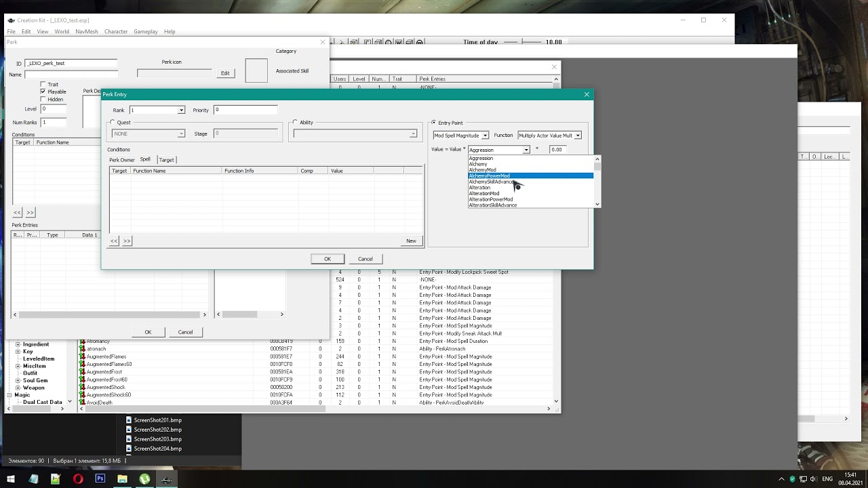Click Cancel in the Perk Entry dialog
This screenshot has height=488, width=868.
click(x=366, y=259)
